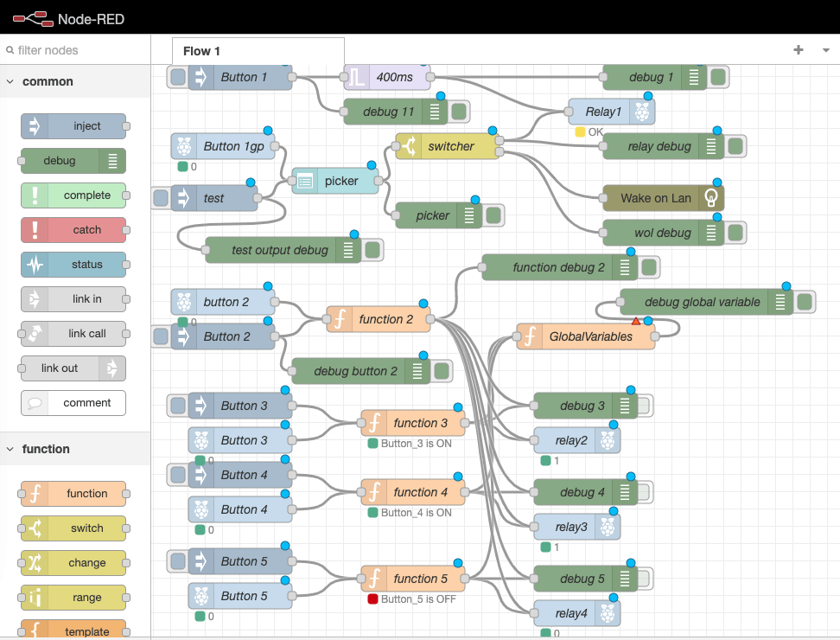Select the GlobalVariables function node
This screenshot has height=640, width=840.
coord(586,336)
